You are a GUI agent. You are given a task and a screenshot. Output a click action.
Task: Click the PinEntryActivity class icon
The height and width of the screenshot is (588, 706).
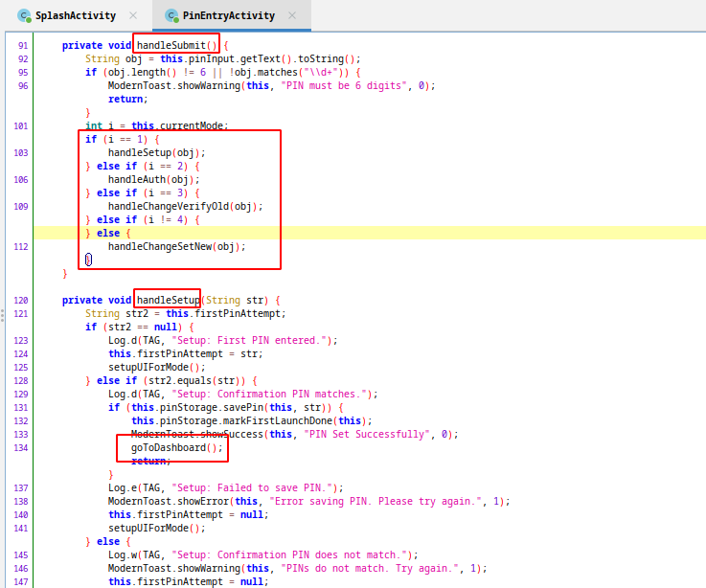pyautogui.click(x=171, y=15)
